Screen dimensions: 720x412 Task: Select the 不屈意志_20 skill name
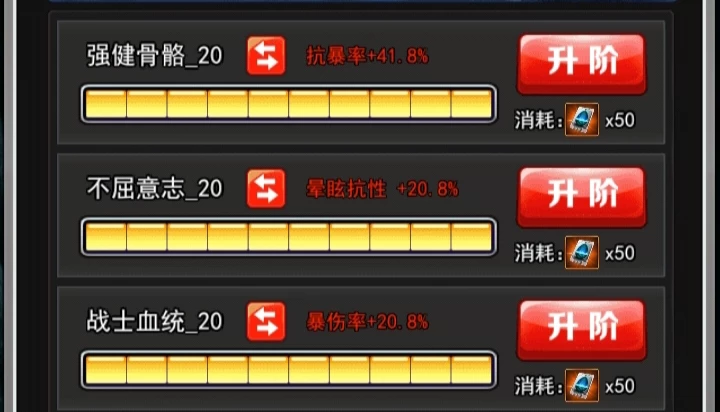[155, 189]
